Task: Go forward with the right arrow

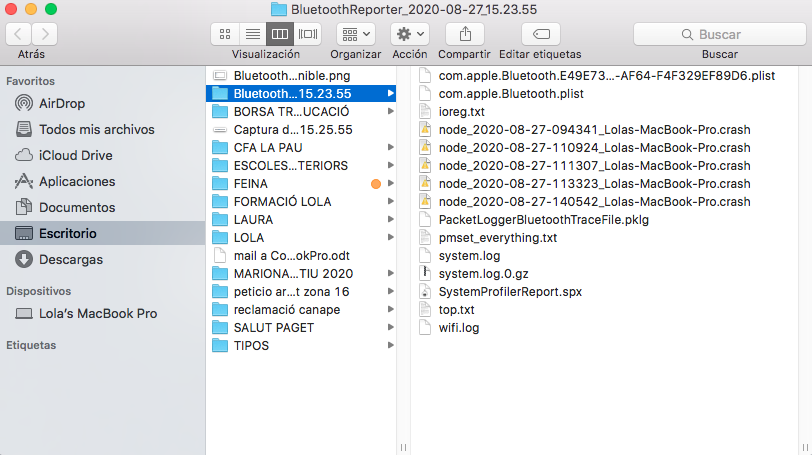Action: click(x=45, y=34)
